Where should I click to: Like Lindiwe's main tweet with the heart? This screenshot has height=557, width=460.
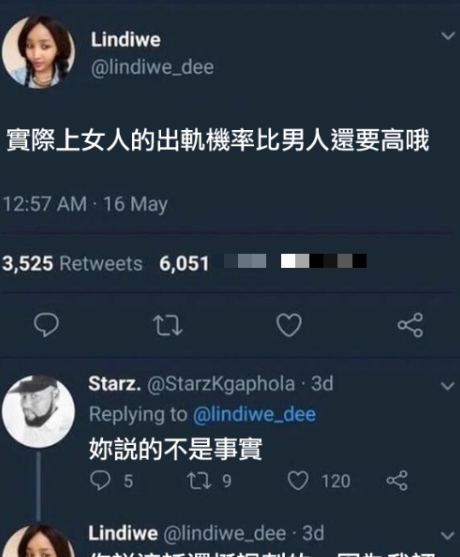point(289,325)
